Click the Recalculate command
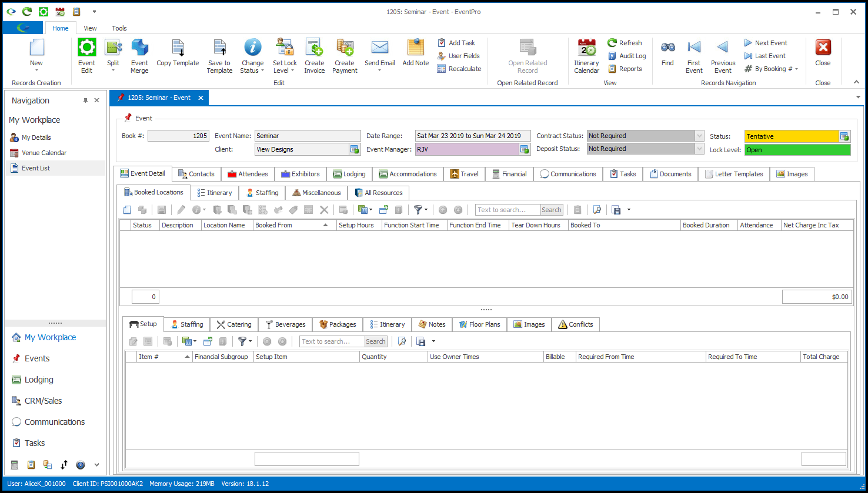This screenshot has height=493, width=868. [459, 69]
